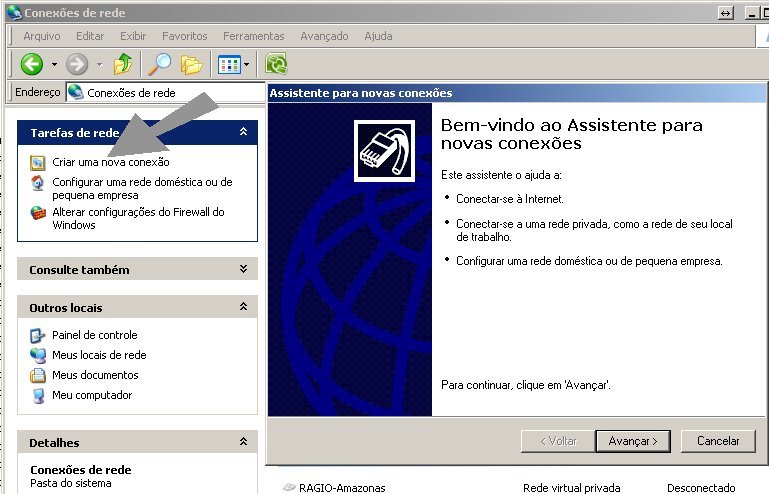Go up one folder level icon

(x=123, y=64)
